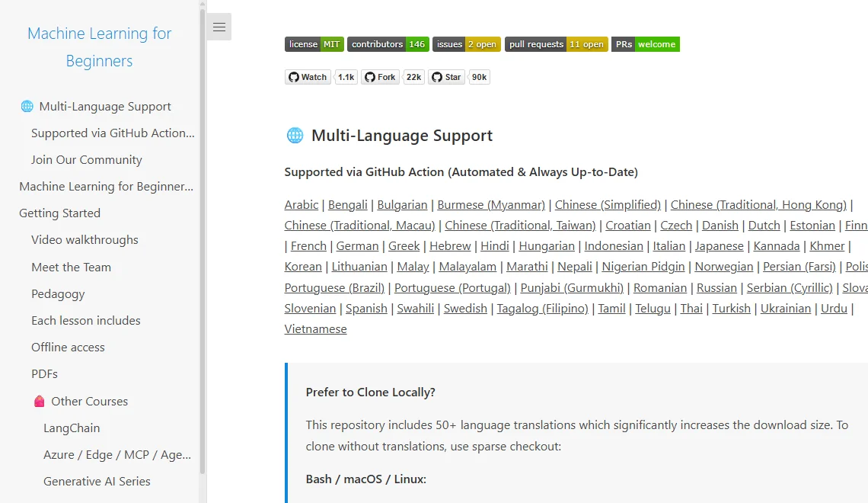Click the sidebar globe icon
868x503 pixels.
pyautogui.click(x=27, y=106)
